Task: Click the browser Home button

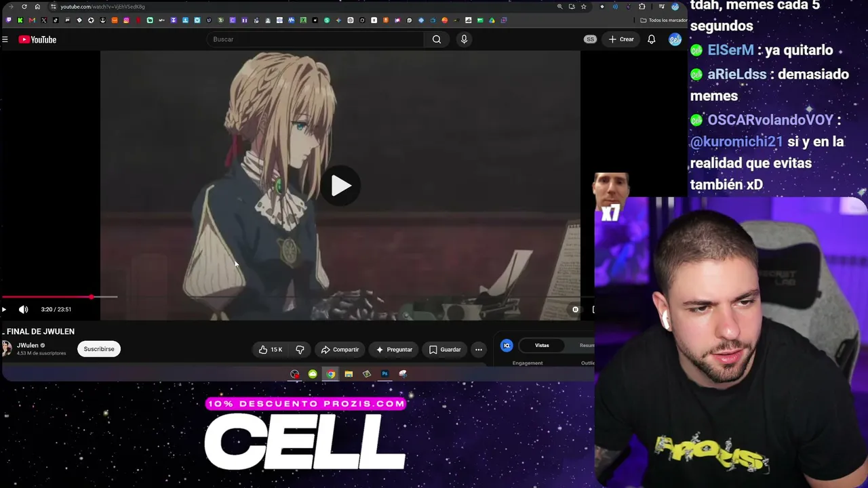Action: point(37,7)
